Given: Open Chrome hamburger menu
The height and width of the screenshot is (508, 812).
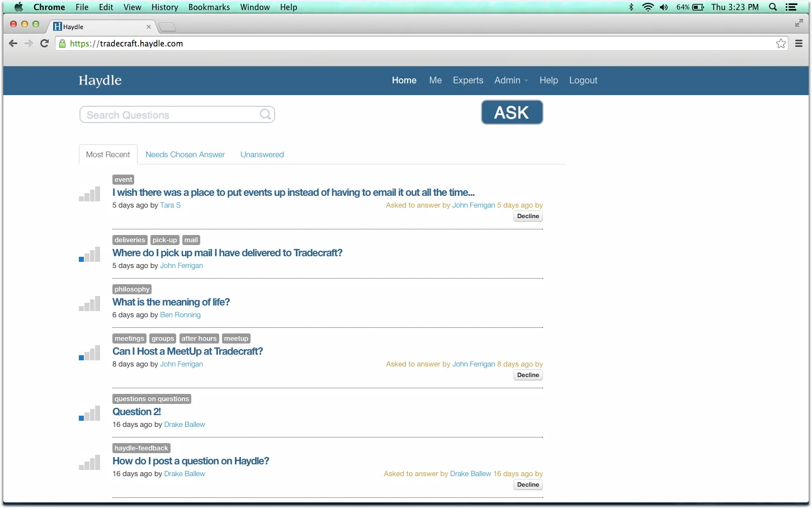Looking at the screenshot, I should [x=799, y=44].
